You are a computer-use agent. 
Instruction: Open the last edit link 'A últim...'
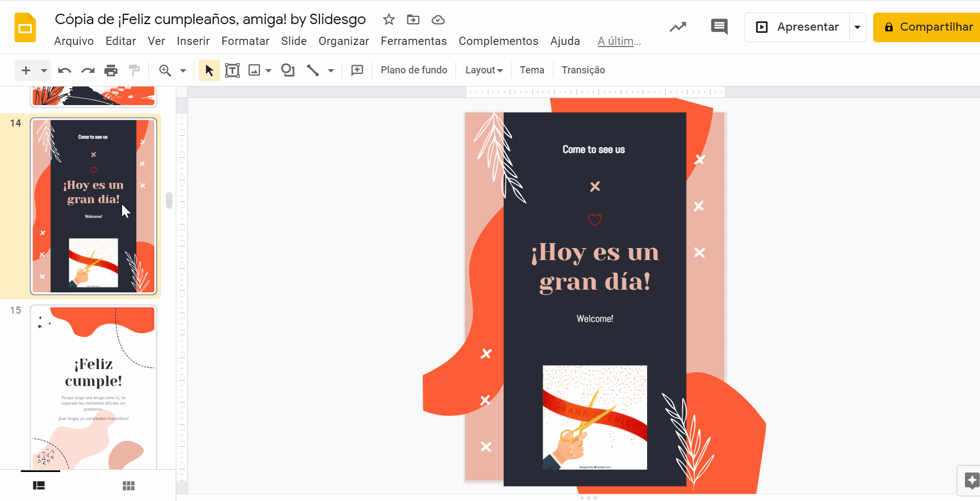tap(619, 41)
